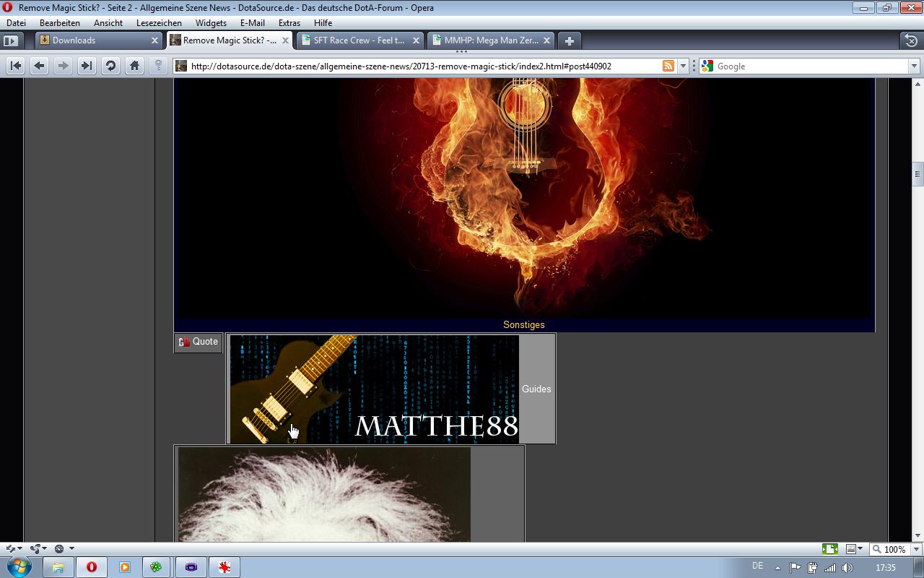The width and height of the screenshot is (924, 578).
Task: Open the Sonstiges link
Action: pos(523,325)
